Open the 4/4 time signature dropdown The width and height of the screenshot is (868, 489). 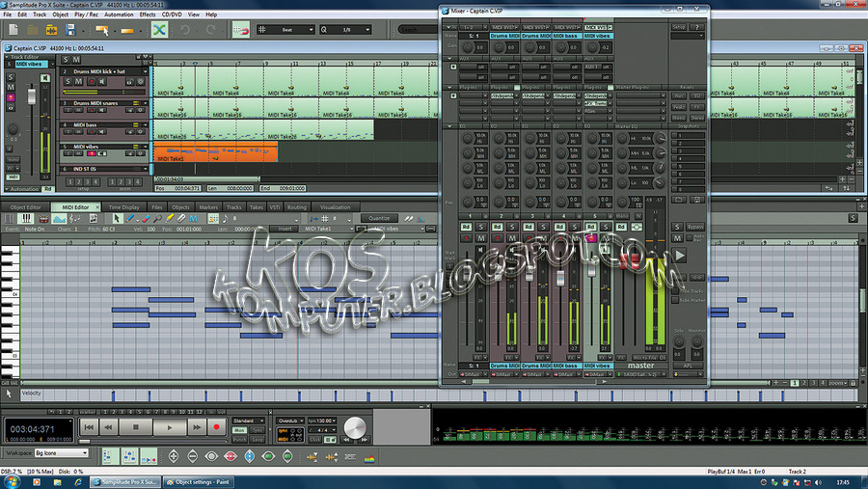[x=322, y=430]
